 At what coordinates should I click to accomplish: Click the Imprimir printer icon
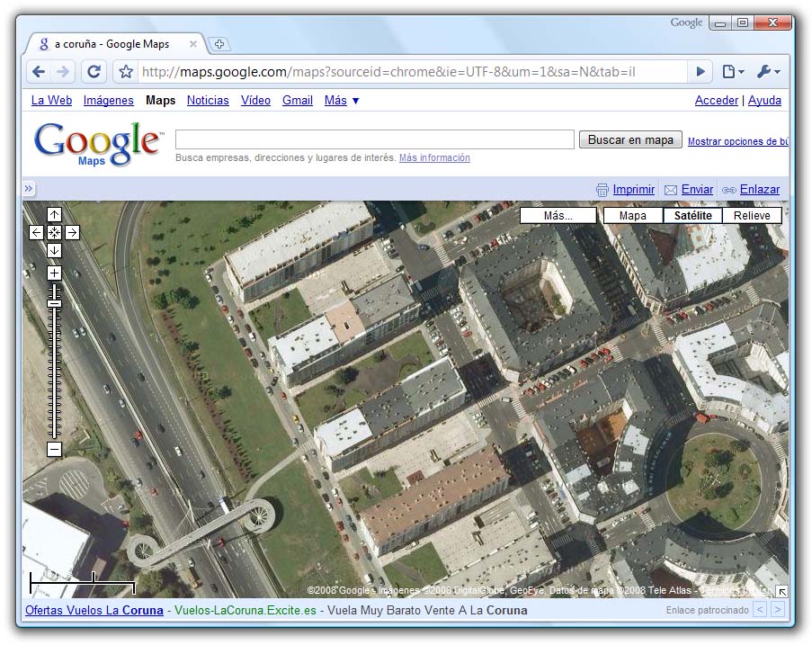[602, 190]
